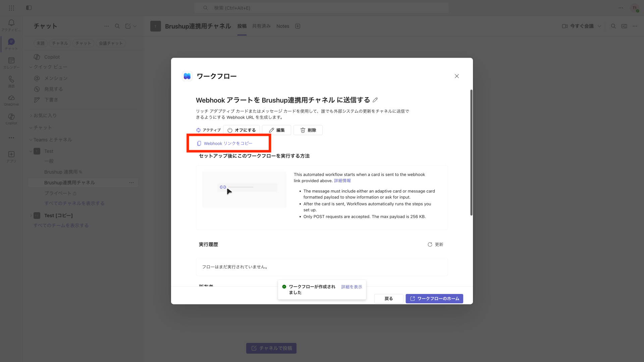The width and height of the screenshot is (644, 362).
Task: Filter chats by チャット pill
Action: pos(83,43)
